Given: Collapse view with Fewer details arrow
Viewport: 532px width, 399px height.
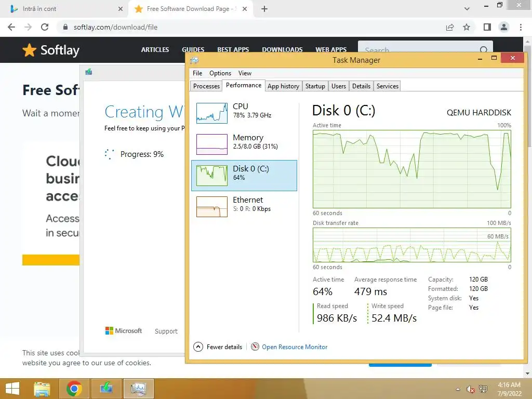Looking at the screenshot, I should (198, 347).
